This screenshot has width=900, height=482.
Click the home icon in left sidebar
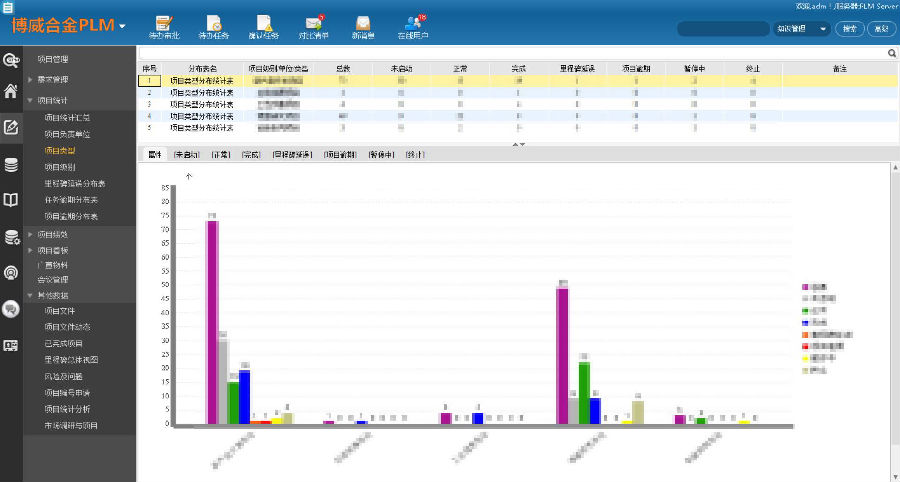(11, 92)
